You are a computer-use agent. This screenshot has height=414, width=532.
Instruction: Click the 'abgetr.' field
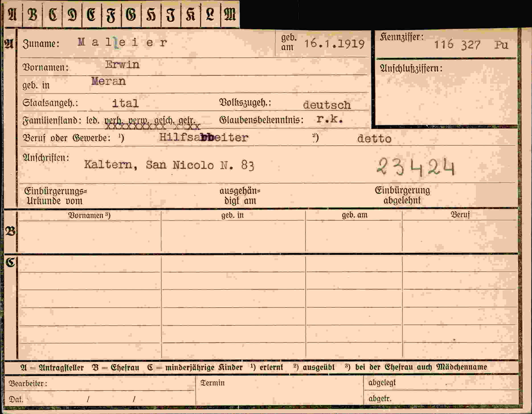441,398
